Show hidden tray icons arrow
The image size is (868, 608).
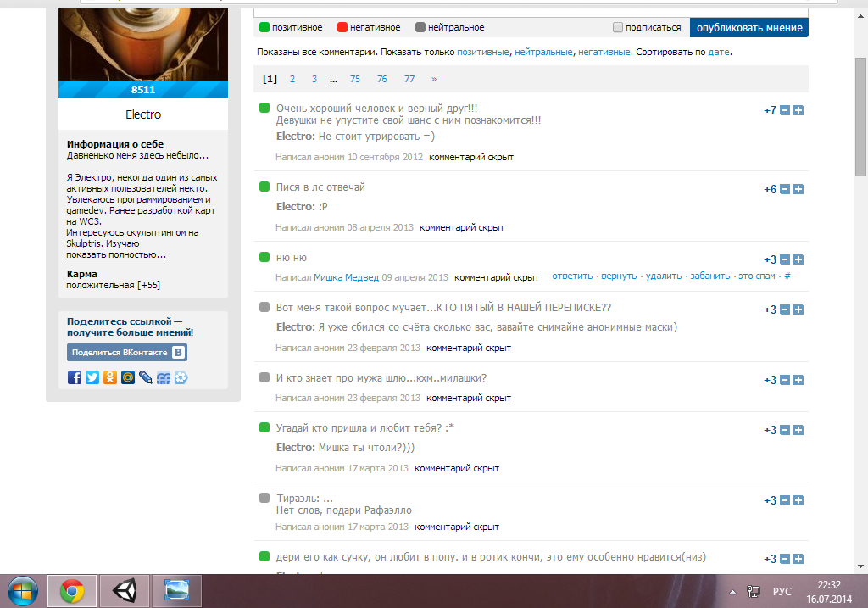732,592
